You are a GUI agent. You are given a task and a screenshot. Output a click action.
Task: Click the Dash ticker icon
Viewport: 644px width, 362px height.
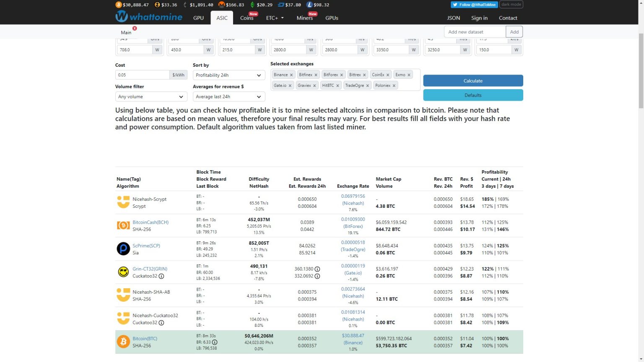(281, 5)
